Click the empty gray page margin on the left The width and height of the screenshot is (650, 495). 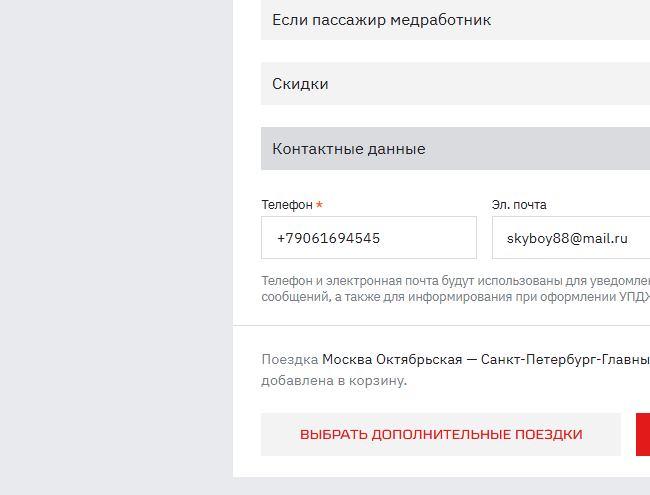(115, 250)
